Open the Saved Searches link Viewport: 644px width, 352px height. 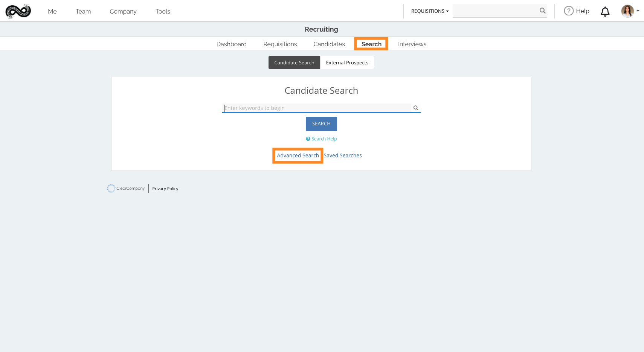343,155
